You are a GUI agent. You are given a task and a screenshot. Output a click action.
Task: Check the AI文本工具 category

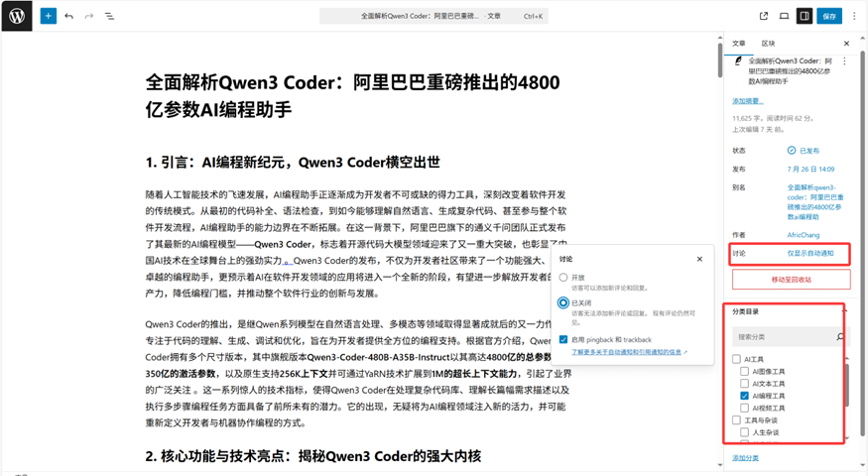[745, 384]
